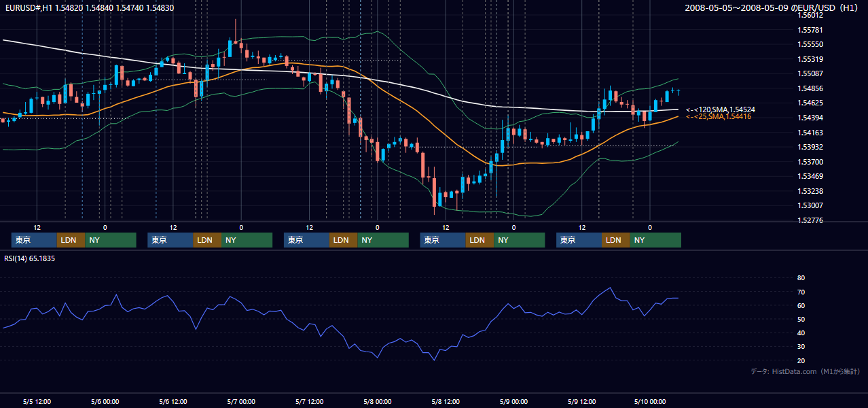Image resolution: width=868 pixels, height=408 pixels.
Task: Click the 5/5 12:00 date label
Action: pos(37,401)
